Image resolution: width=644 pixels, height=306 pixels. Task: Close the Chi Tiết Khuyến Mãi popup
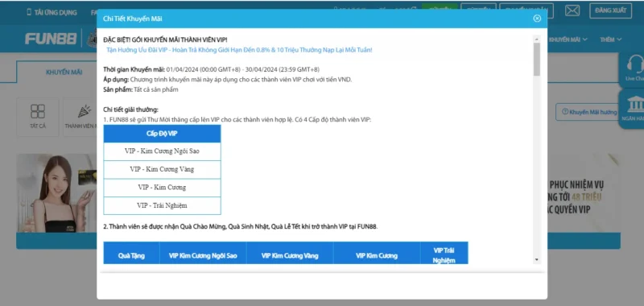click(537, 19)
